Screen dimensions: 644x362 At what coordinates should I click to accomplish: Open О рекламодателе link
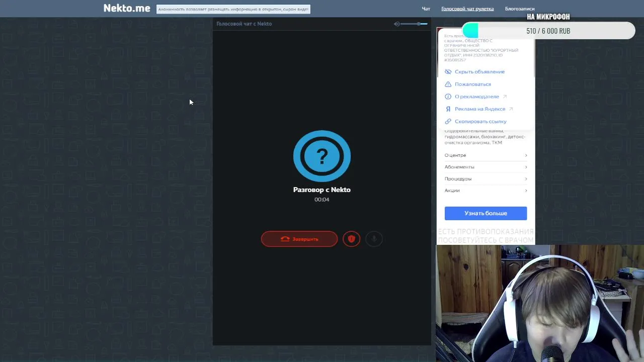[x=477, y=97]
